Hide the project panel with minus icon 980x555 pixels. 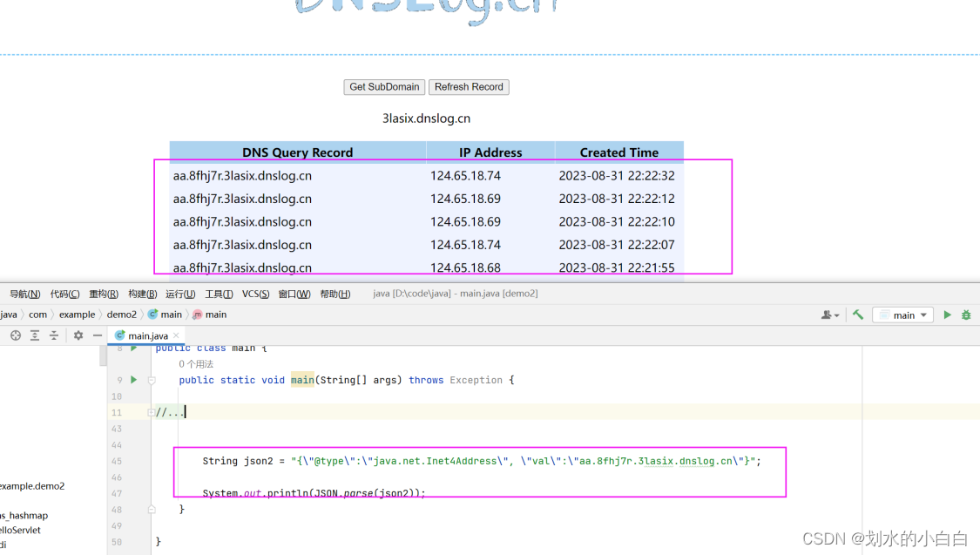(x=98, y=335)
